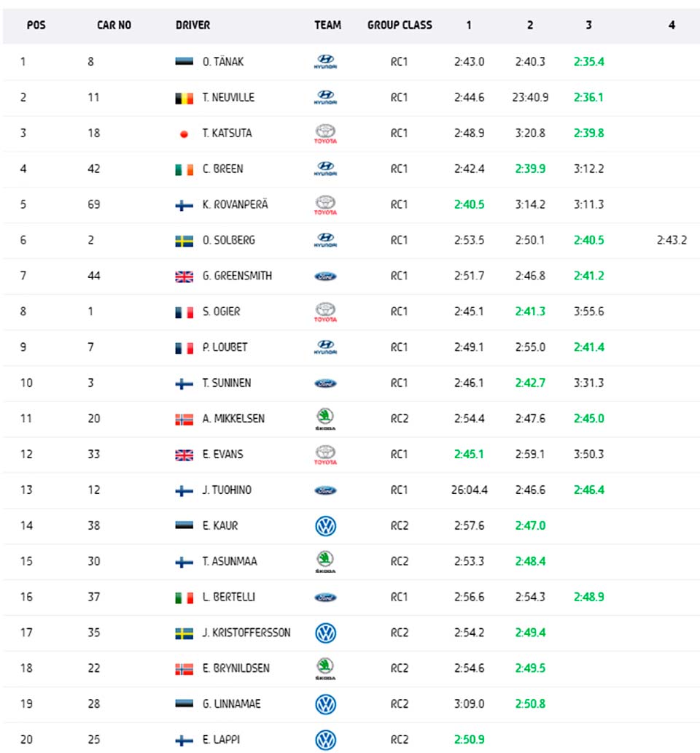Click the Japanese flag beside Katsuta

[x=184, y=134]
